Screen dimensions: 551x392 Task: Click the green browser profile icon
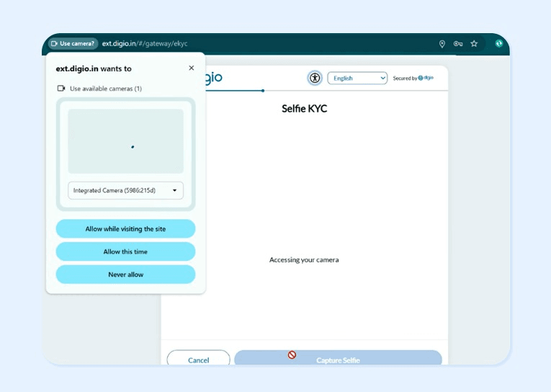(498, 43)
